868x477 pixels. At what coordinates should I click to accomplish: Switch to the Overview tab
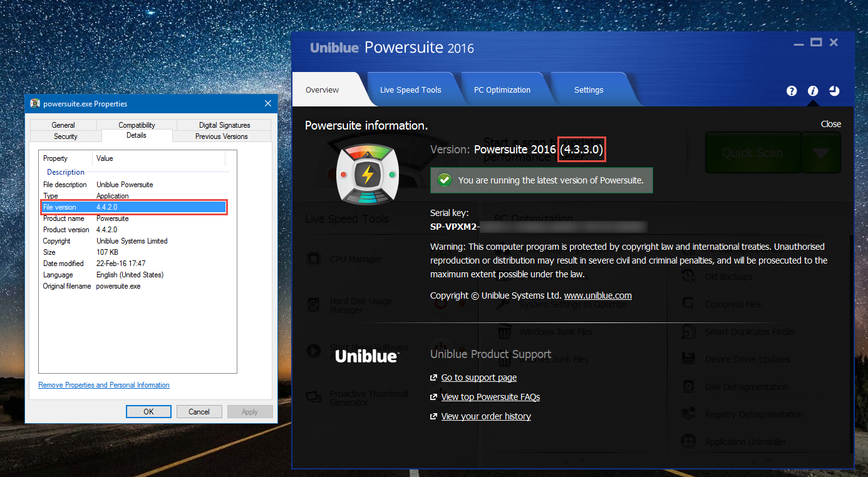click(323, 90)
